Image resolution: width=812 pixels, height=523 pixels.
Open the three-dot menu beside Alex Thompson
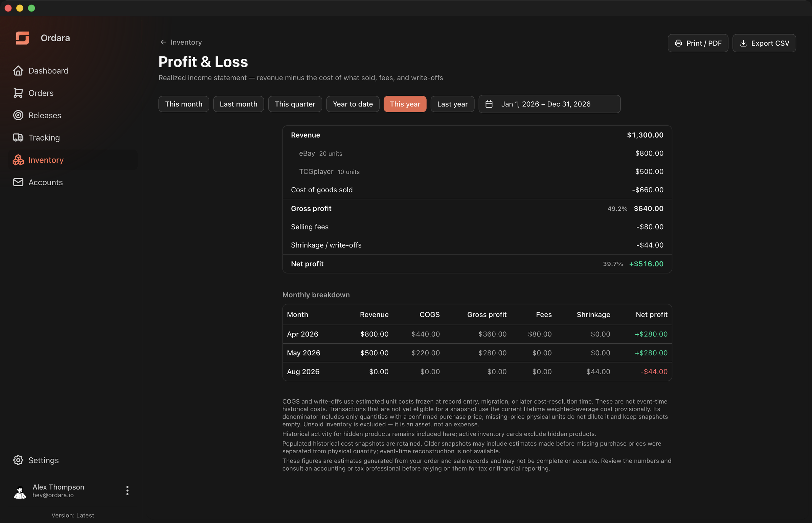128,491
